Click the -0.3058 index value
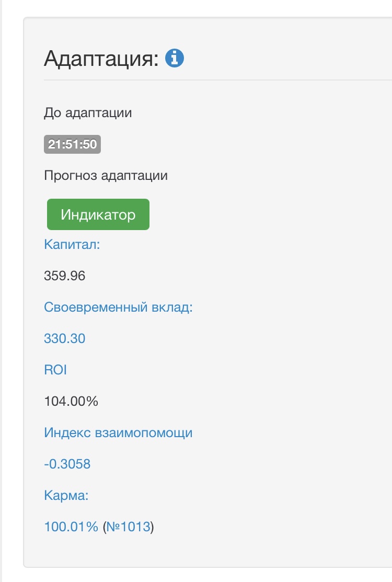Viewport: 392px width, 582px height. [x=67, y=464]
